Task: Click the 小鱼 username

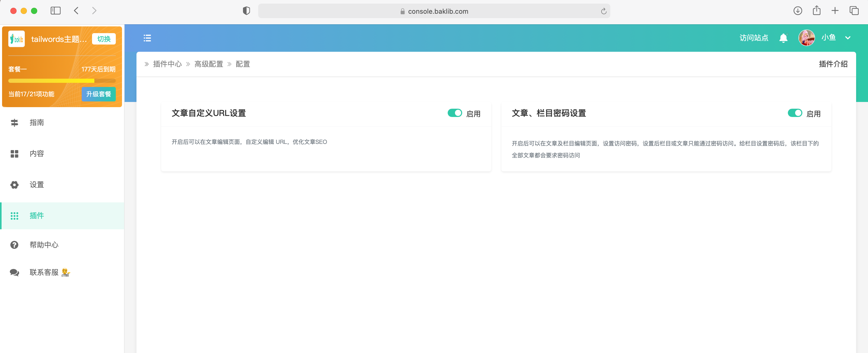Action: click(828, 38)
